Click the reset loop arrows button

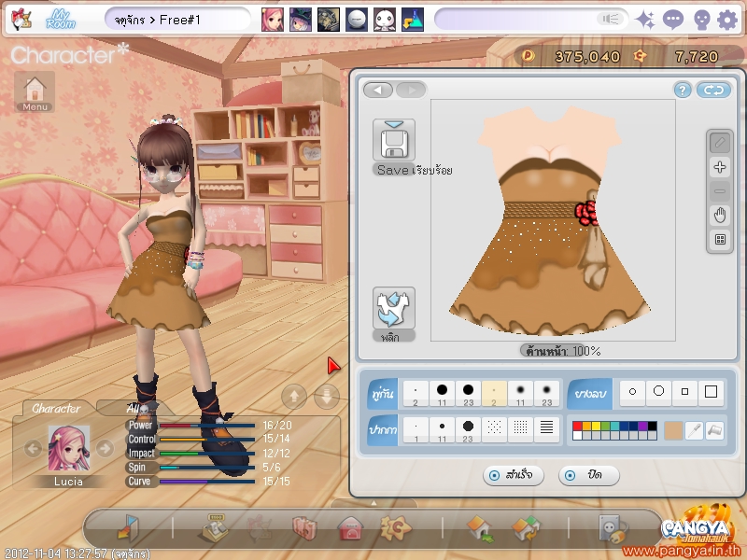point(713,90)
